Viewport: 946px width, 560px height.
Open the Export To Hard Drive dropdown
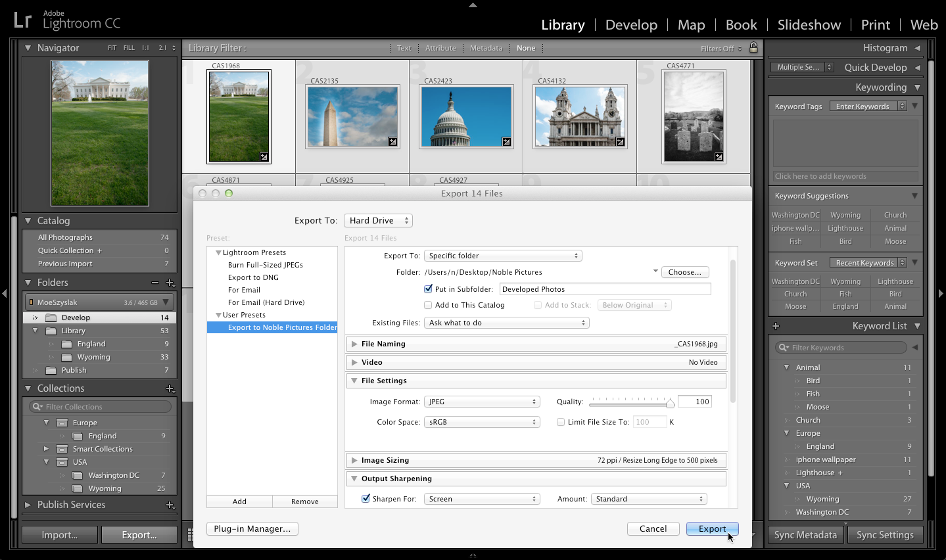coord(377,220)
